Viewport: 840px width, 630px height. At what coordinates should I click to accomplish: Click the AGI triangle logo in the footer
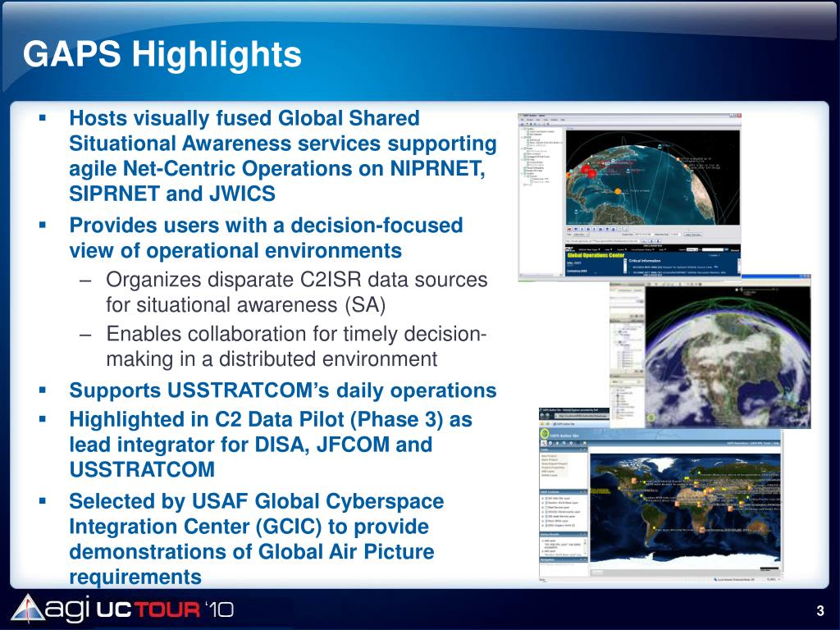tap(28, 609)
